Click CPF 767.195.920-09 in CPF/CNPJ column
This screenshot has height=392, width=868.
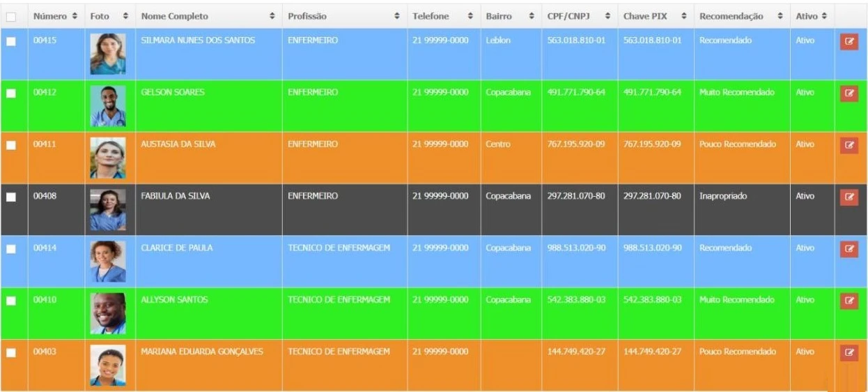click(576, 144)
